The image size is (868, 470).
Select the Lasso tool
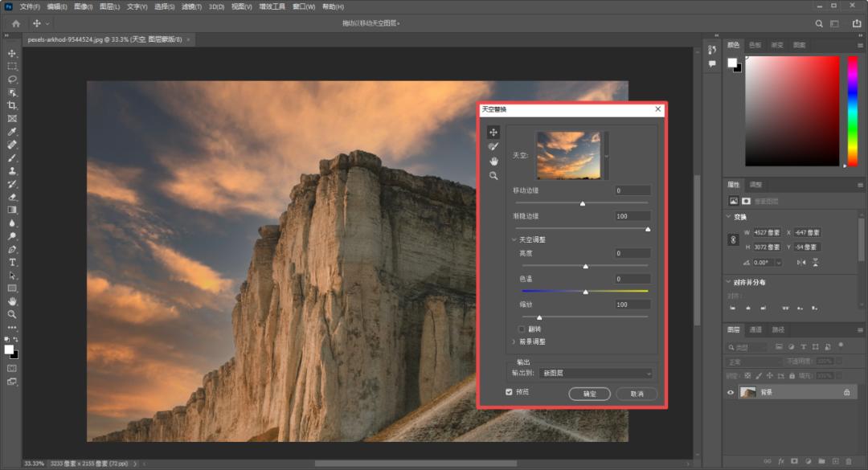pos(12,80)
